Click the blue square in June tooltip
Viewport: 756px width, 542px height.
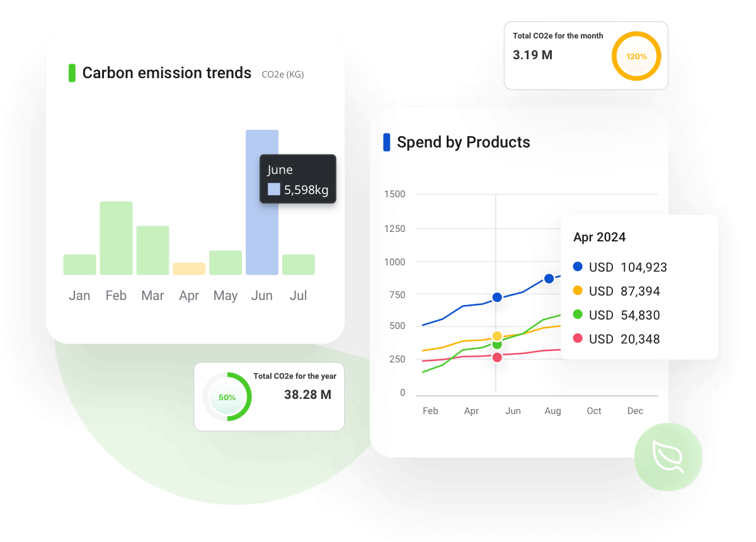click(273, 190)
